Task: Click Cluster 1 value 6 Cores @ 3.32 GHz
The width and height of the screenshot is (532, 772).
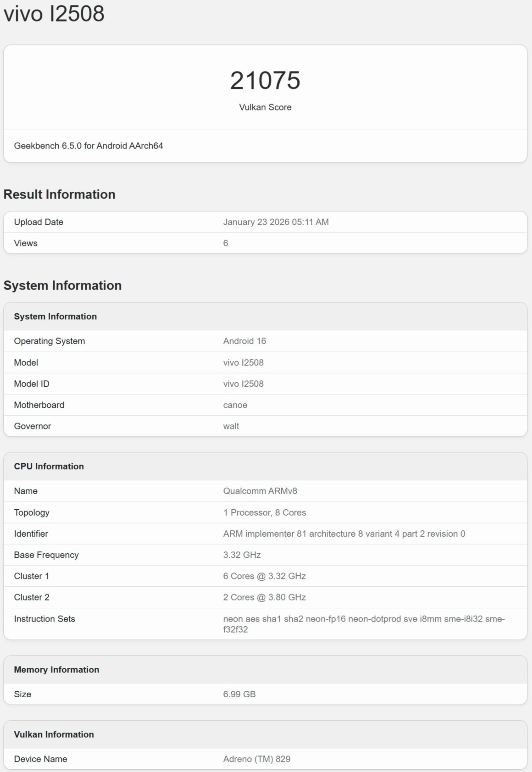Action: (x=264, y=576)
